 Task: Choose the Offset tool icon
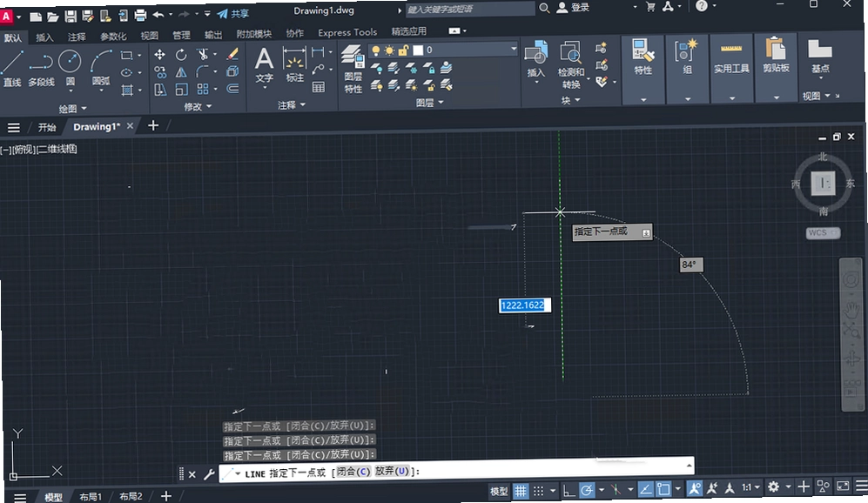point(233,89)
